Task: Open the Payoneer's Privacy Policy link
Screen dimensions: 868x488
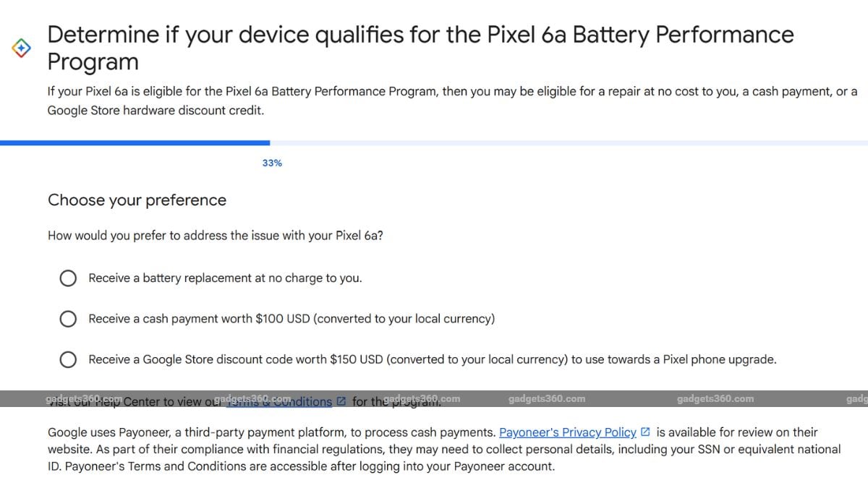Action: click(568, 432)
